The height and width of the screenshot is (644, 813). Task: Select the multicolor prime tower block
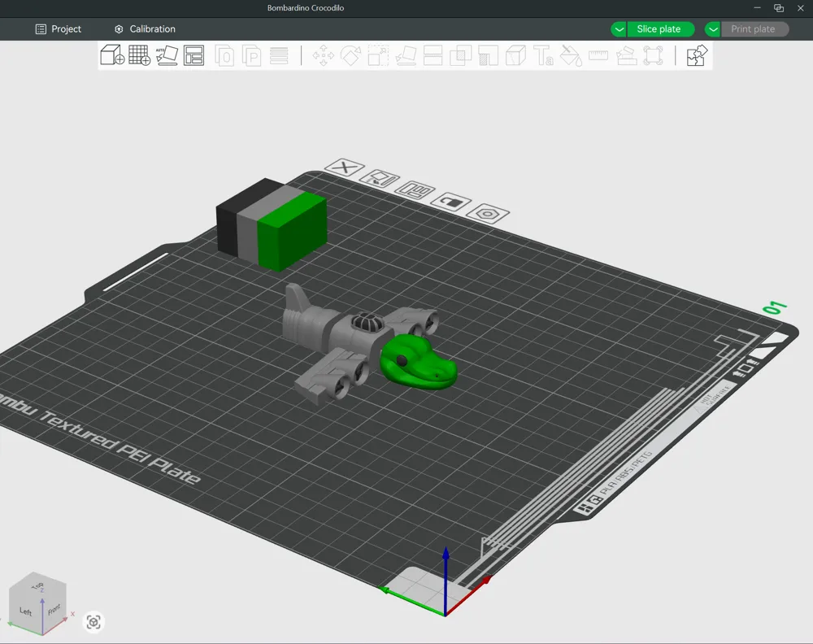272,224
